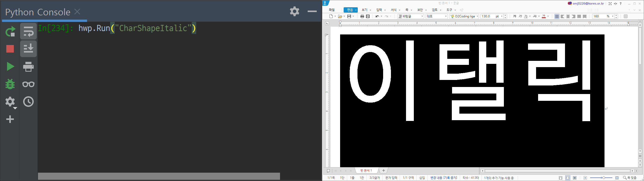Screen dimensions: 644x181
Task: Open command history clock icon
Action: coord(28,102)
